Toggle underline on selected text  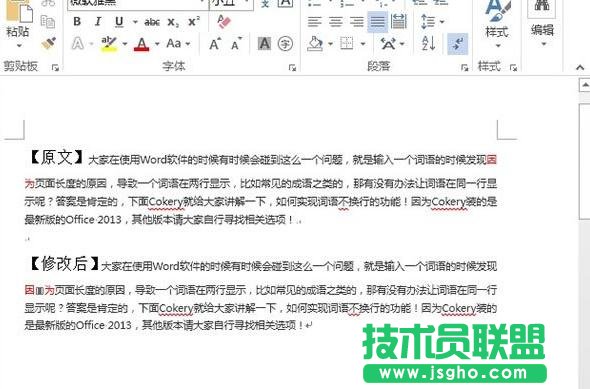pos(119,22)
